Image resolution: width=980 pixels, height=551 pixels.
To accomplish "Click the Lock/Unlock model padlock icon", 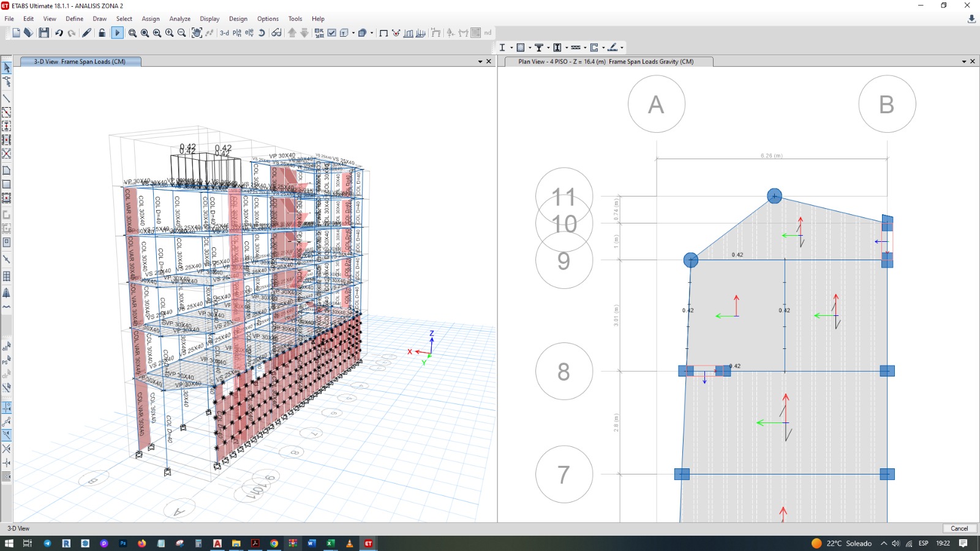I will 102,33.
